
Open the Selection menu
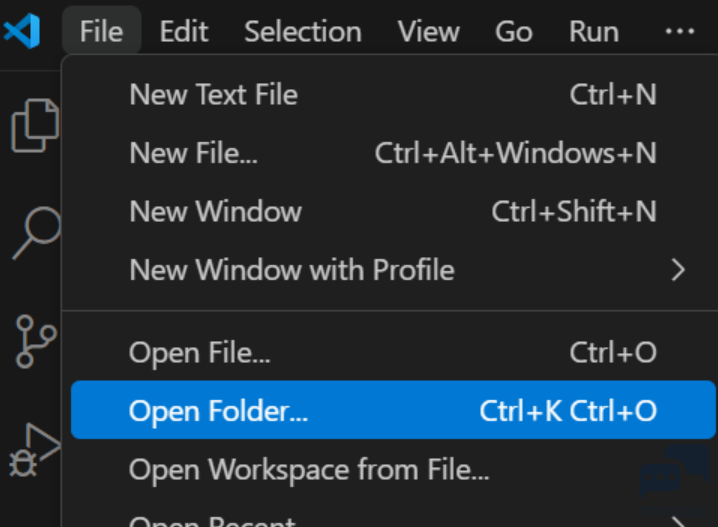tap(303, 31)
